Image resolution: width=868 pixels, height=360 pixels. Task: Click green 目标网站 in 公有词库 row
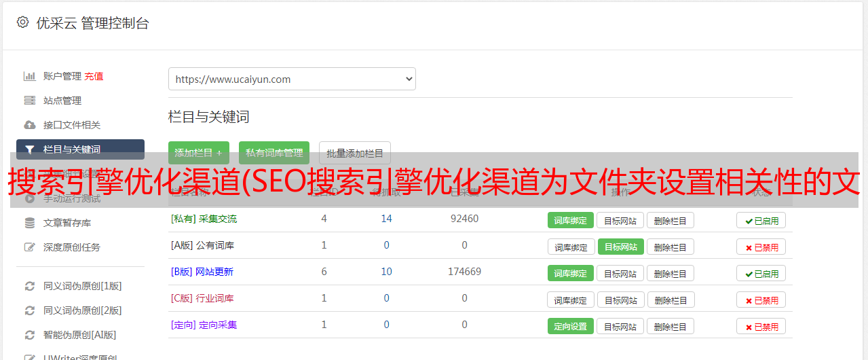(620, 247)
